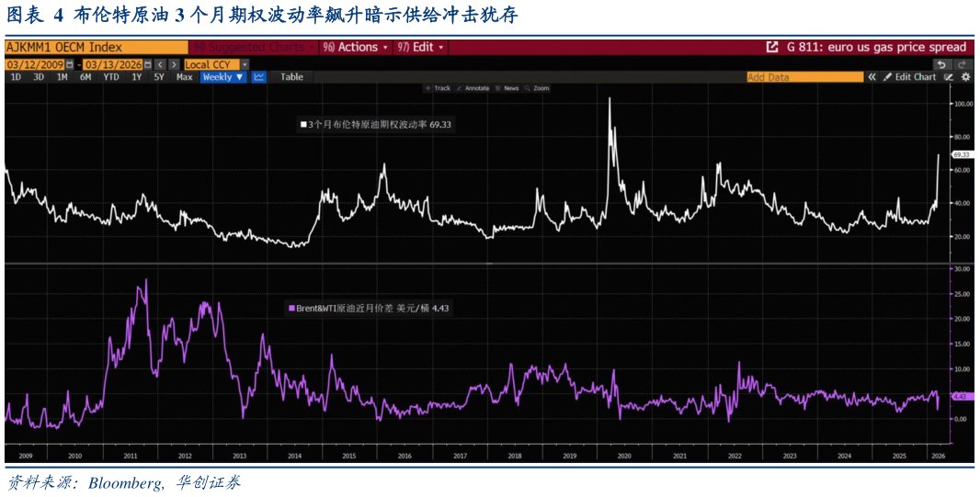Click the line chart type icon
This screenshot has width=980, height=497.
259,77
